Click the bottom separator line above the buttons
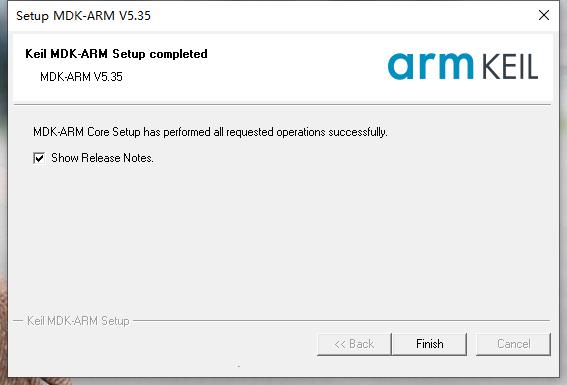The width and height of the screenshot is (567, 385). pyautogui.click(x=342, y=321)
